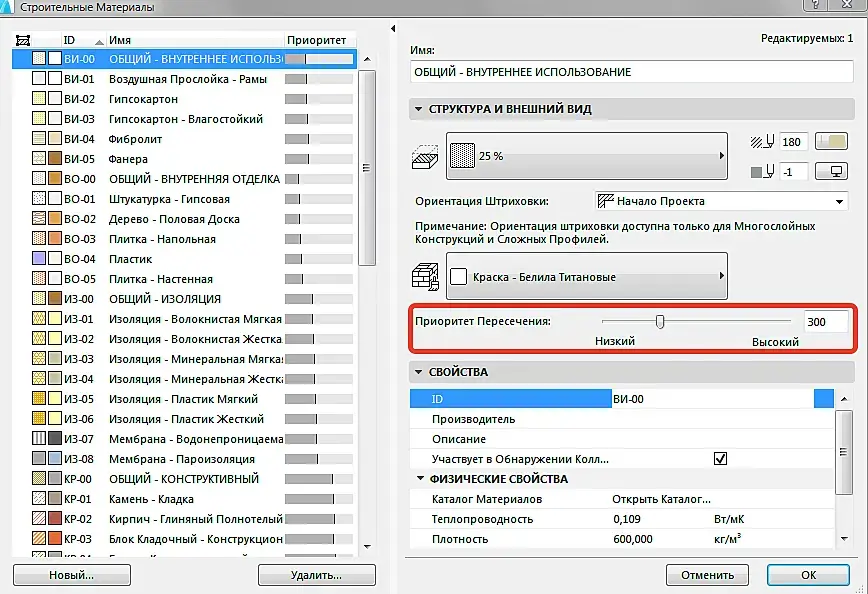Image resolution: width=868 pixels, height=594 pixels.
Task: Sort the list by ID column header
Action: click(x=82, y=40)
